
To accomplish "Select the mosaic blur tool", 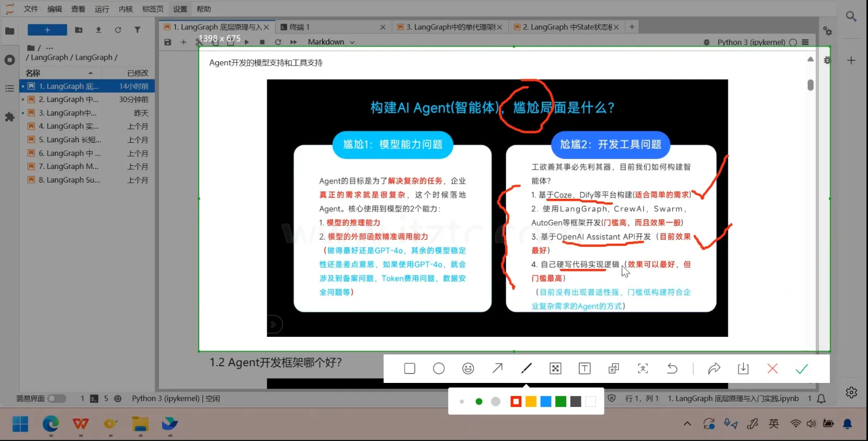I will (555, 369).
